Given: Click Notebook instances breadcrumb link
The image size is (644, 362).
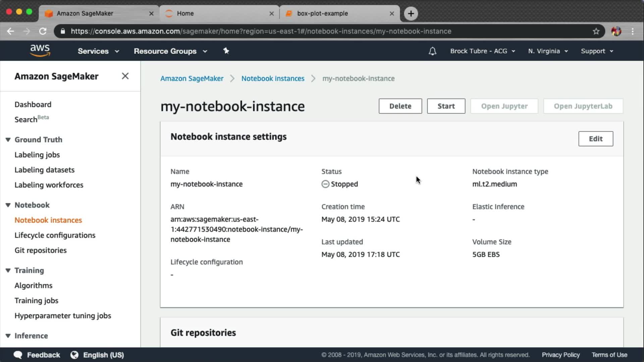Looking at the screenshot, I should point(273,78).
